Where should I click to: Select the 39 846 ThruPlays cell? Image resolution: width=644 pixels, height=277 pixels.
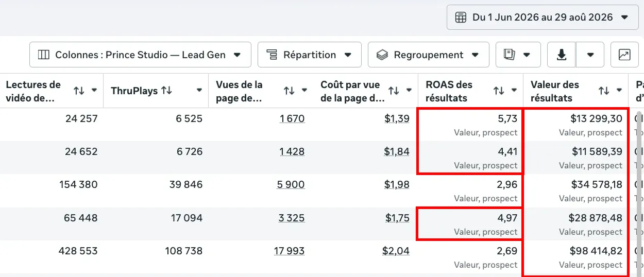coord(186,184)
